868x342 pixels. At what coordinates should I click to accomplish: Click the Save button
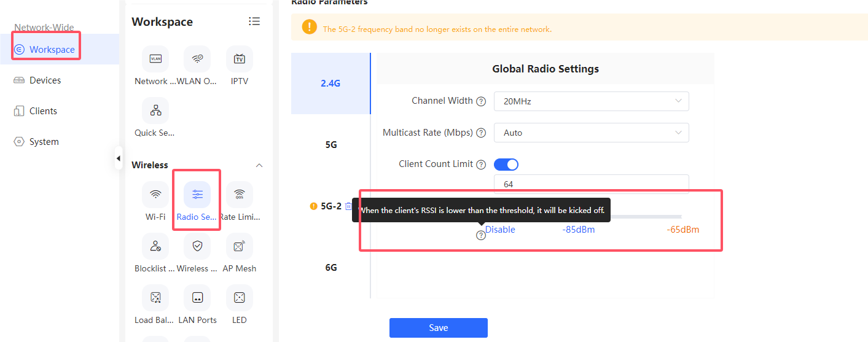point(439,328)
